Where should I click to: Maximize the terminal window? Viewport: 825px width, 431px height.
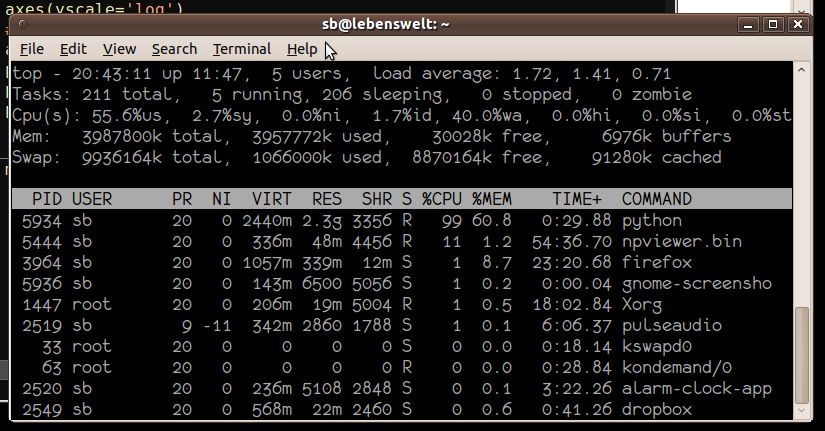click(x=772, y=21)
